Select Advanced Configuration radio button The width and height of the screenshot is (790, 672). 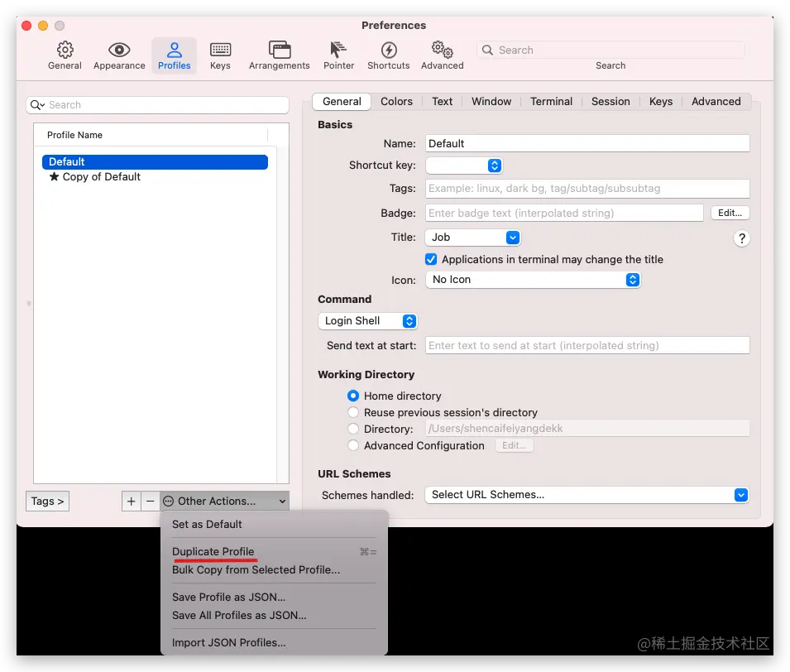coord(353,445)
